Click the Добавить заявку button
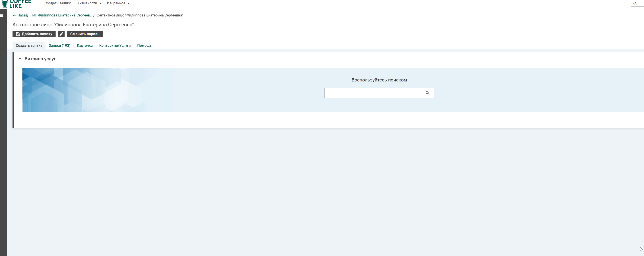The height and width of the screenshot is (256, 644). tap(34, 34)
